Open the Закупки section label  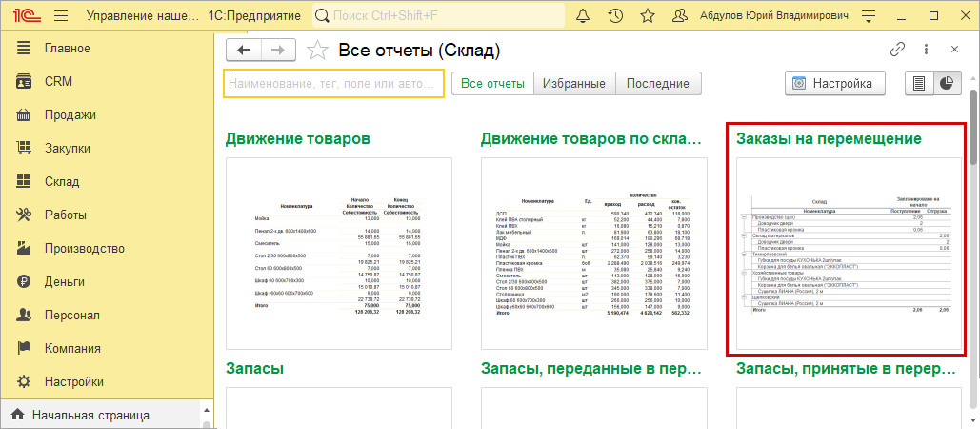(68, 148)
